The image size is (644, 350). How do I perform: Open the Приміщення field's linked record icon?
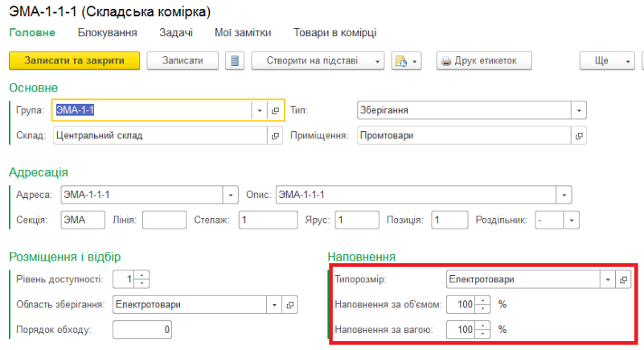579,135
